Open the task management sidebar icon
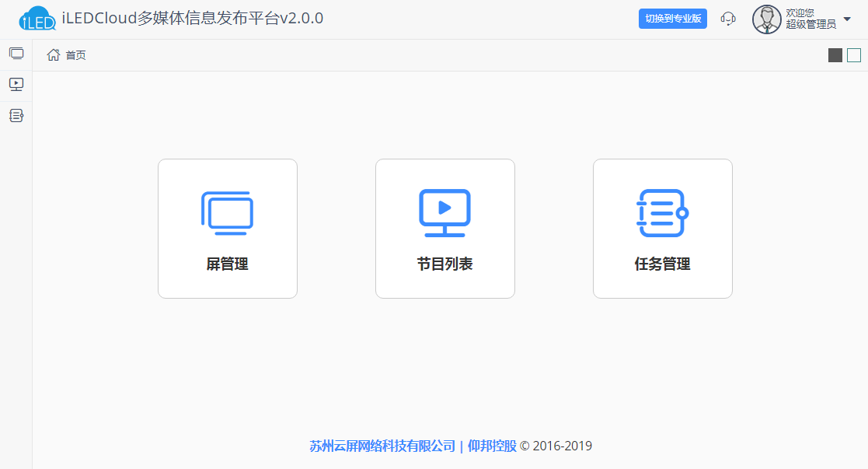The image size is (868, 469). tap(16, 116)
